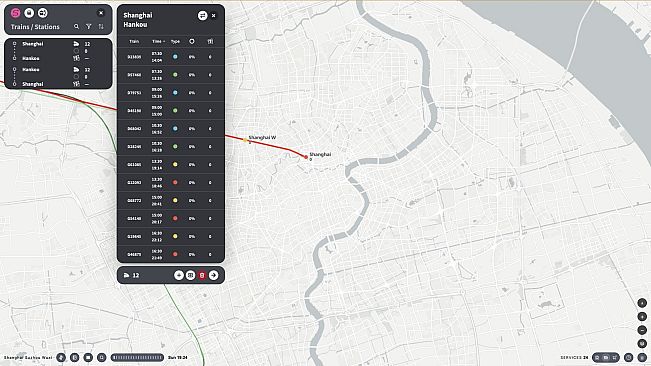This screenshot has height=366, width=651.
Task: Sort timetable by Train column
Action: coord(134,41)
